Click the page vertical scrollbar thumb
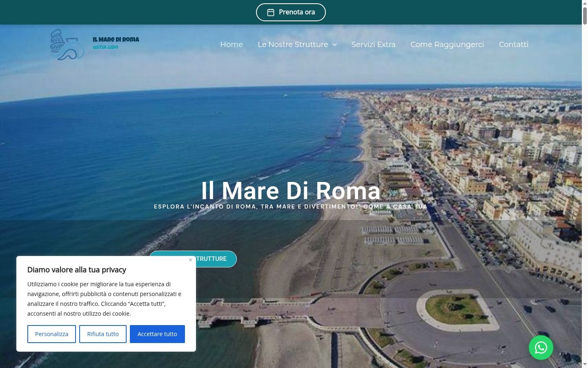Image resolution: width=588 pixels, height=368 pixels. [x=585, y=16]
